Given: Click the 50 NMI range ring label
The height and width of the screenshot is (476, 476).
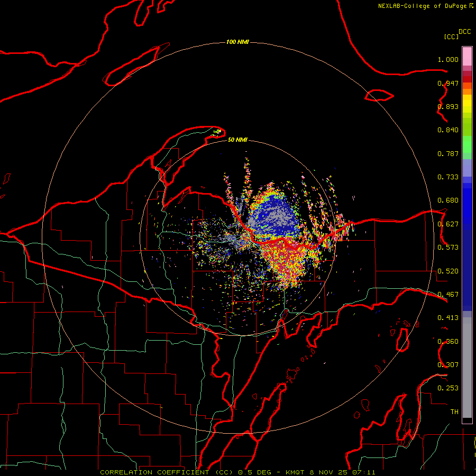Looking at the screenshot, I should tap(237, 140).
